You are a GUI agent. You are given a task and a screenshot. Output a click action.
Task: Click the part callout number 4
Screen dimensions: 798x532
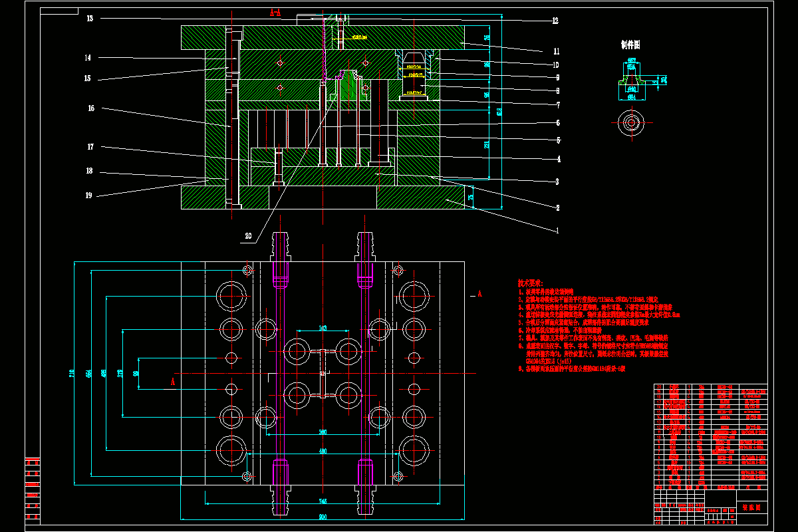(559, 159)
